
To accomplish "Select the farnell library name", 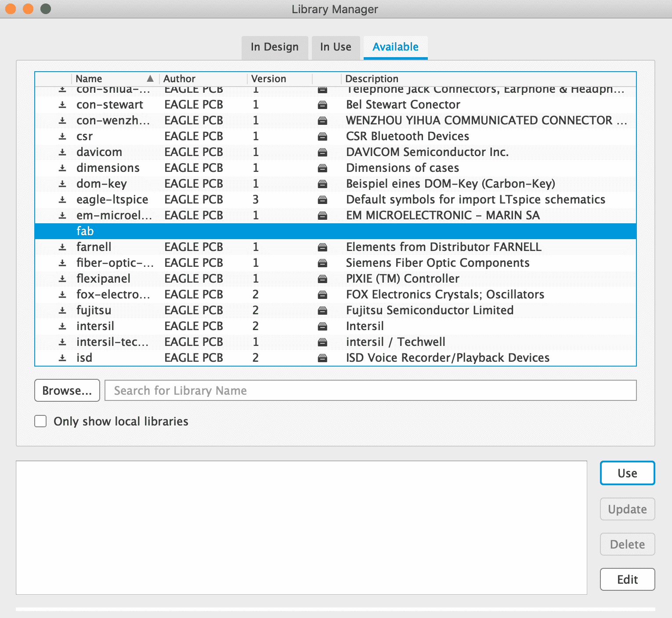I will click(x=94, y=247).
